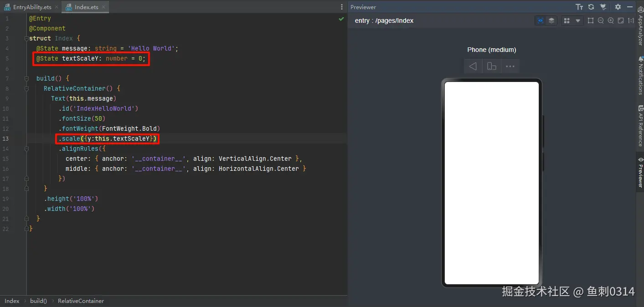Close the Index.ets tab
The width and height of the screenshot is (644, 307).
(x=104, y=7)
